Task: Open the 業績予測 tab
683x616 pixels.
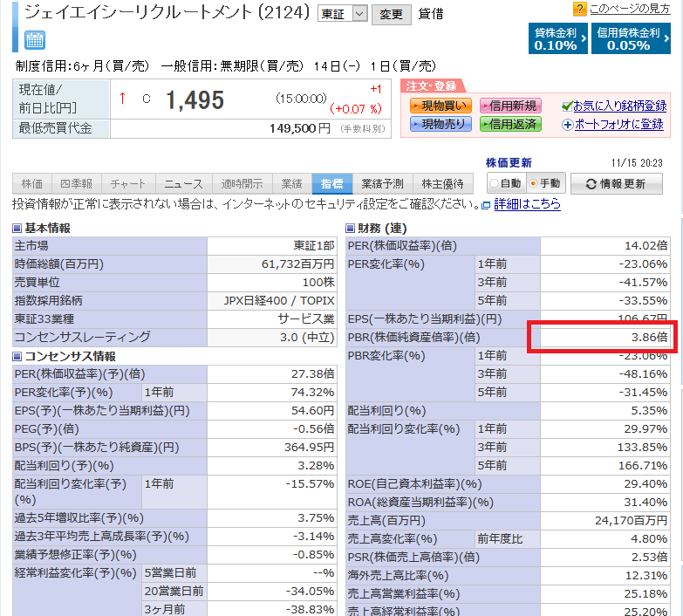Action: click(x=382, y=184)
